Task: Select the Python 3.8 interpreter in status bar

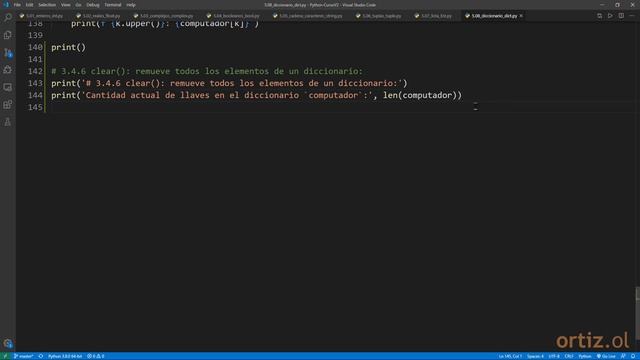Action: coord(65,356)
